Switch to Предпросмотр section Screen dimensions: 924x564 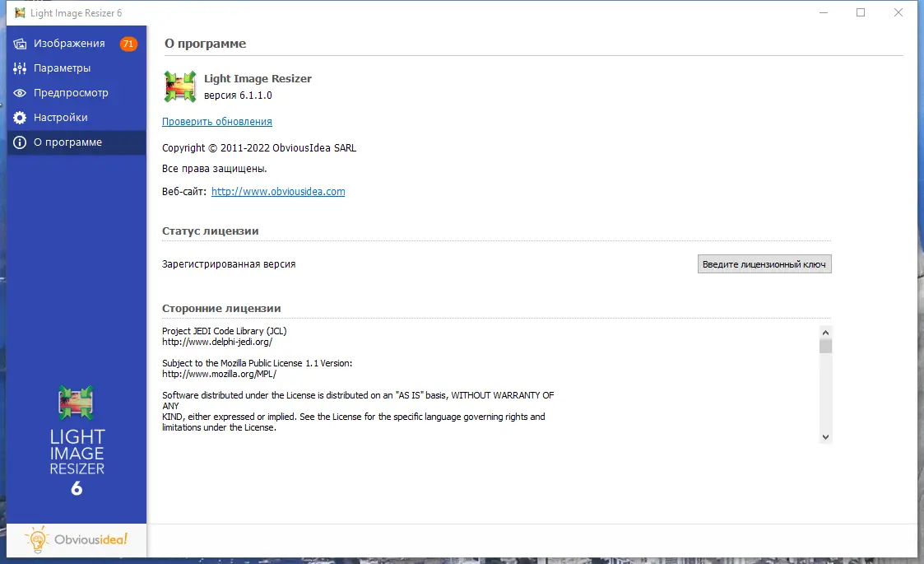click(76, 93)
